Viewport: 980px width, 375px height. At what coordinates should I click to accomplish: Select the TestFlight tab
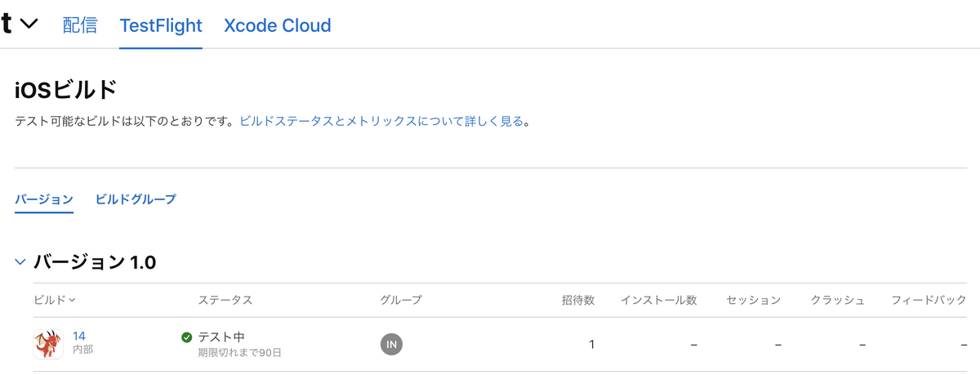click(x=161, y=25)
